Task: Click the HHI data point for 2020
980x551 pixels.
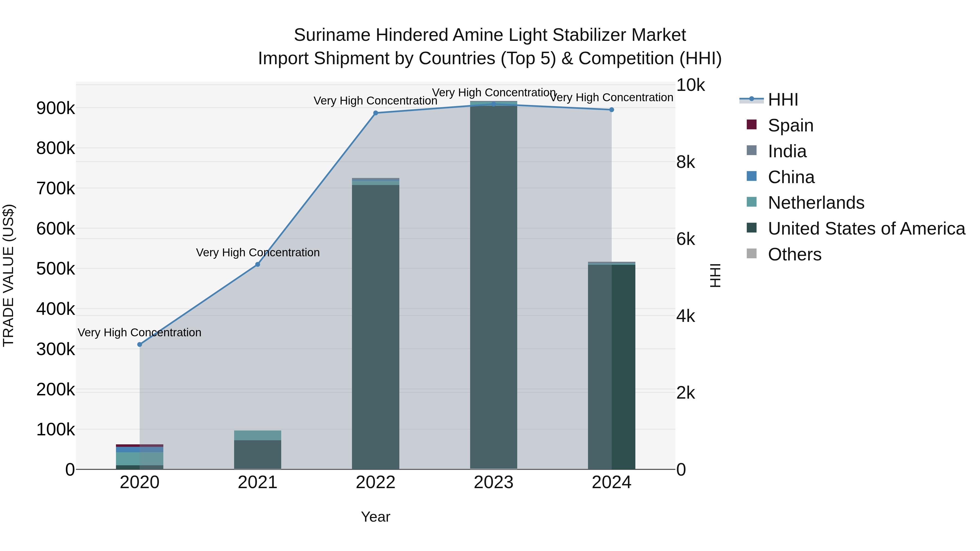Action: pyautogui.click(x=140, y=344)
